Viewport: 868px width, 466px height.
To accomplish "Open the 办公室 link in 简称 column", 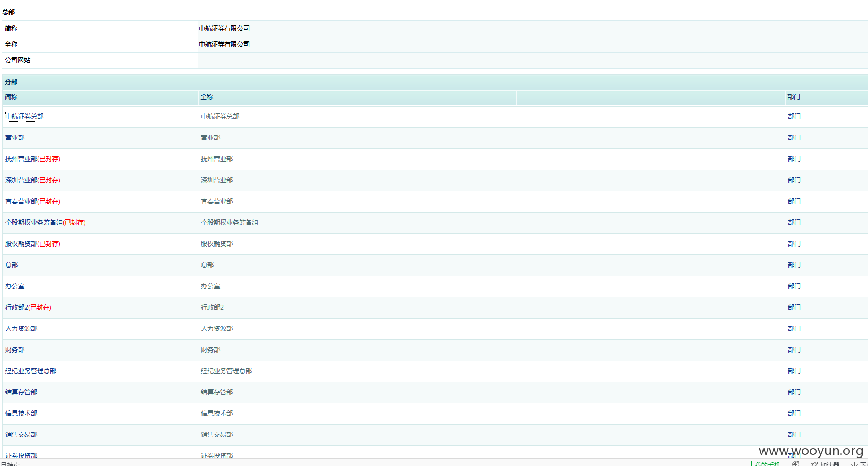I will (15, 286).
